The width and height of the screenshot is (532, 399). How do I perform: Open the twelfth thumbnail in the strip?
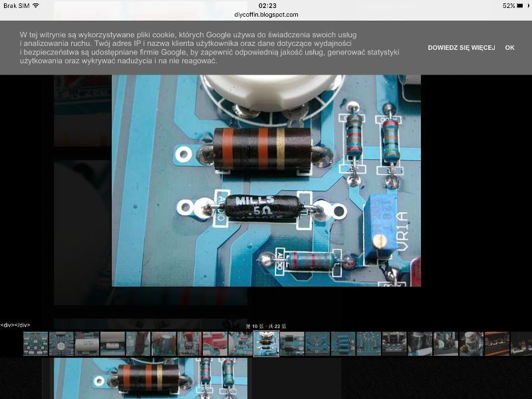click(318, 344)
